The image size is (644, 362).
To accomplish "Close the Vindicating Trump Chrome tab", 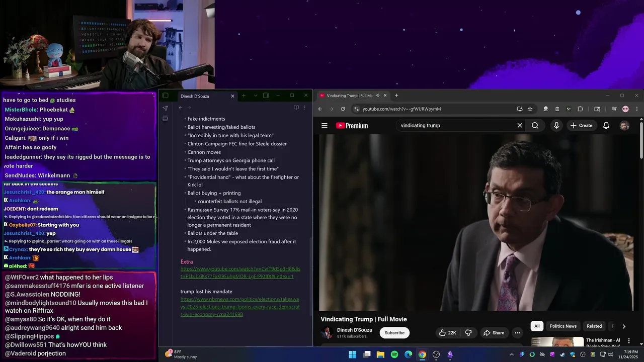I will [x=385, y=96].
